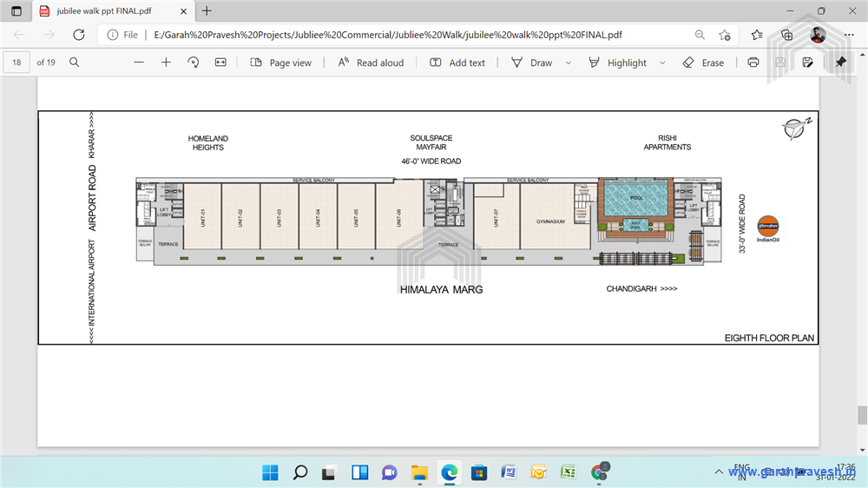Search in PDF with magnifier icon
This screenshot has height=488, width=868.
(75, 63)
